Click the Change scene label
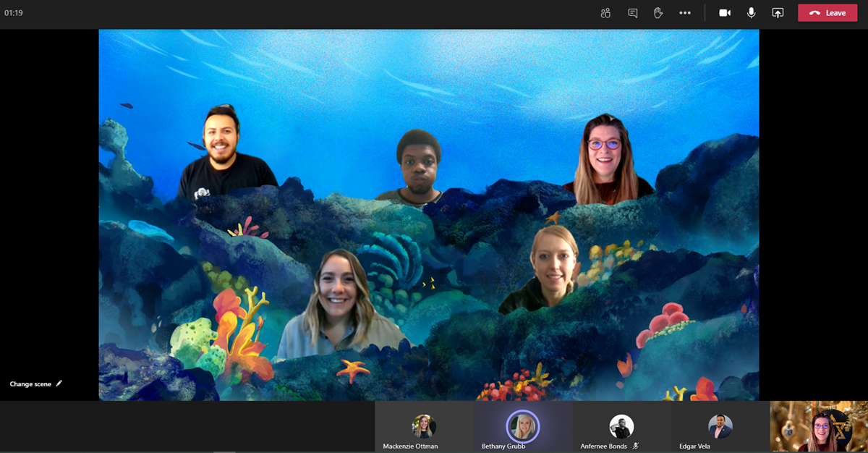The height and width of the screenshot is (453, 868). click(30, 384)
